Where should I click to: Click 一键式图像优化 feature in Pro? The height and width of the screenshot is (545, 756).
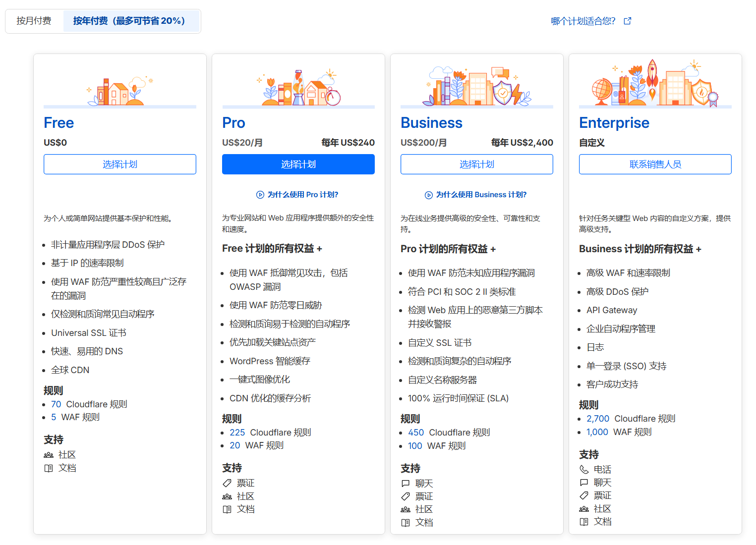tap(260, 380)
